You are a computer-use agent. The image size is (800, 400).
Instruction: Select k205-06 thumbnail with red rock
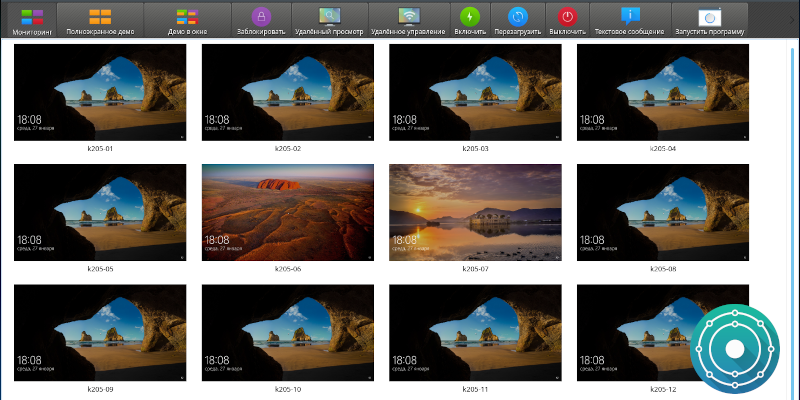point(288,212)
